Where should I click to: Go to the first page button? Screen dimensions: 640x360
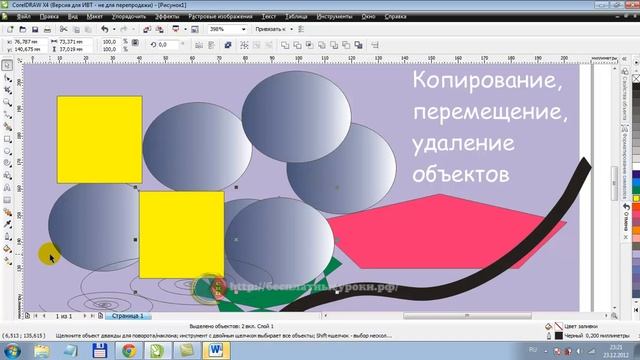tap(36, 316)
